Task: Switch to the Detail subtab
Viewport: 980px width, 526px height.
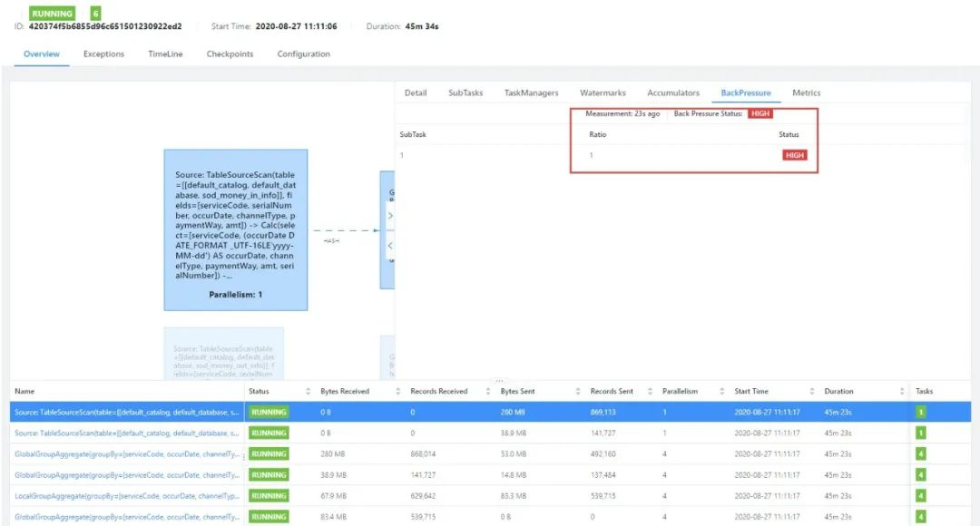Action: [416, 93]
